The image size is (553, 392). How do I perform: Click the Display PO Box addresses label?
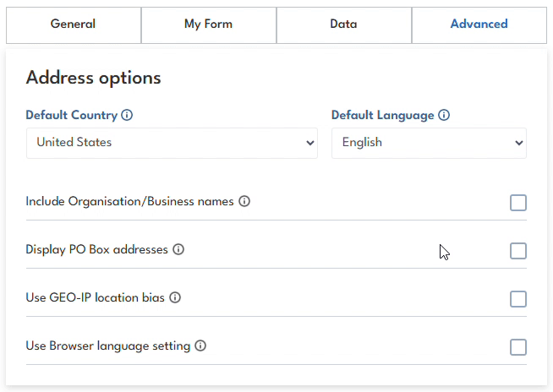97,249
